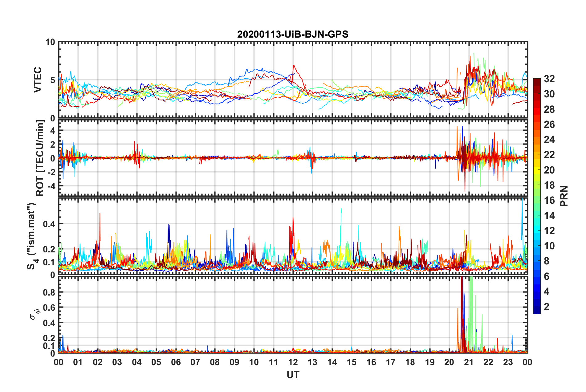Screen dimensions: 586x392
Task: Click the "0.4" tick on the S4 axis
Action: [x=49, y=224]
